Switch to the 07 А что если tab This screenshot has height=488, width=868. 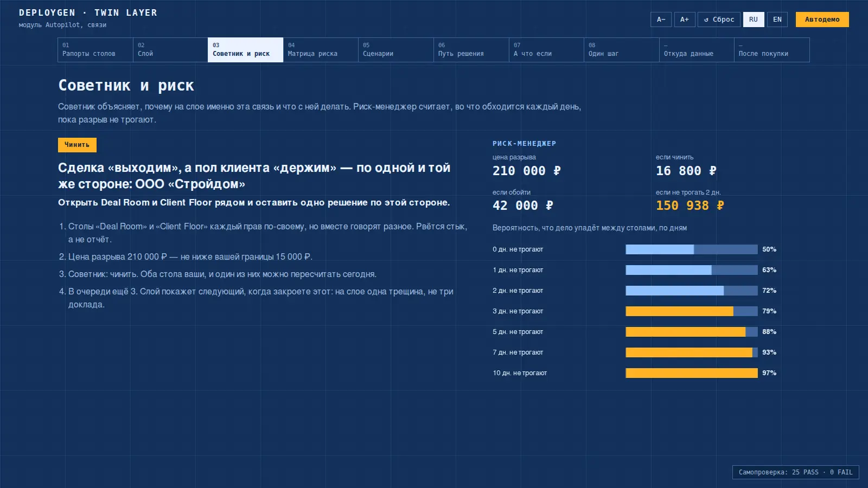pos(546,50)
